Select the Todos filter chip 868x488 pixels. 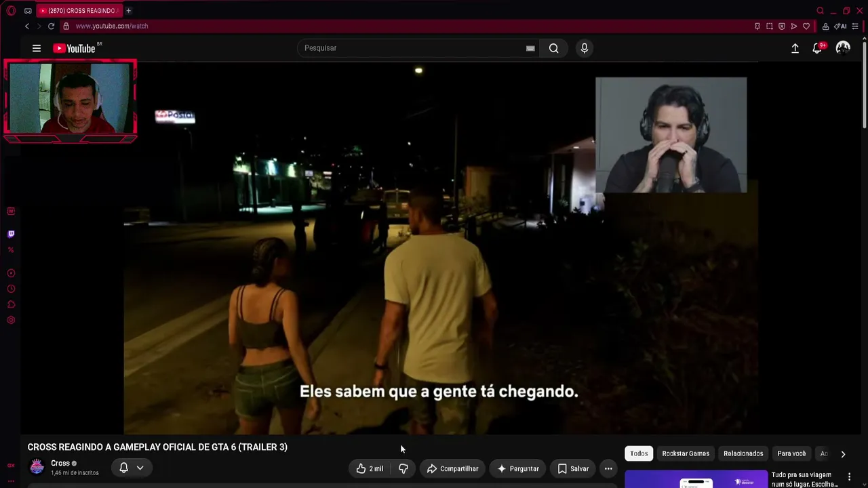click(639, 453)
